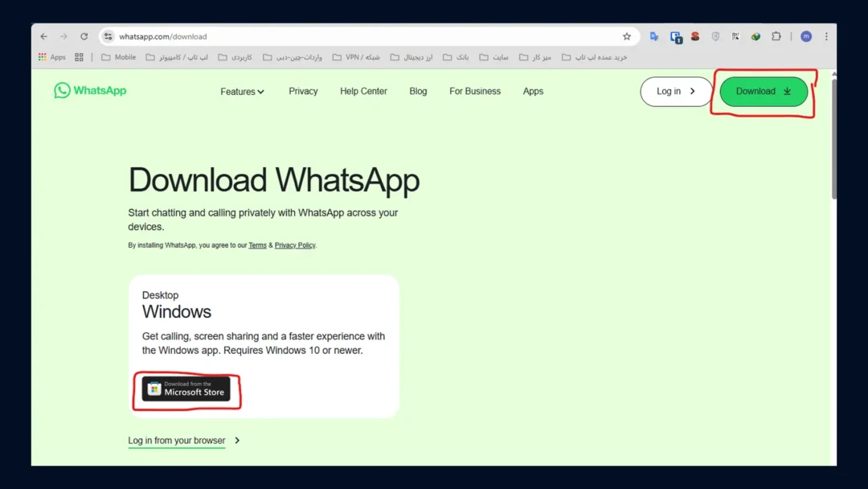This screenshot has height=489, width=868.
Task: Reload the page with the refresh icon
Action: (x=84, y=36)
